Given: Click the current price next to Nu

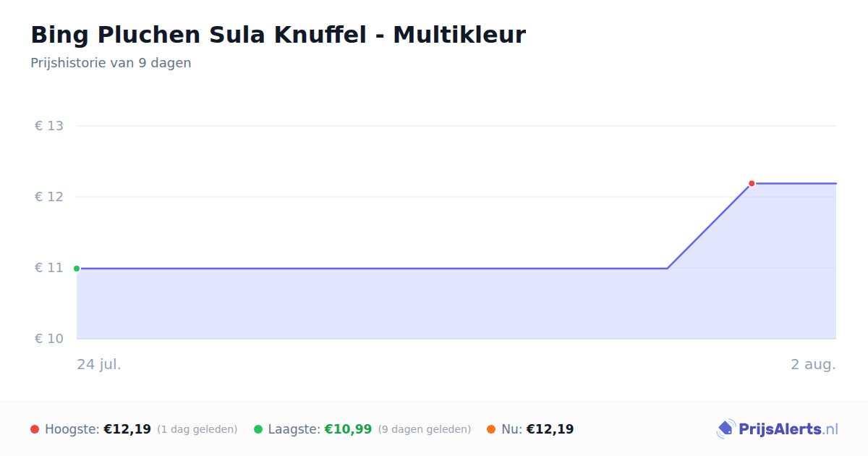Looking at the screenshot, I should 550,429.
